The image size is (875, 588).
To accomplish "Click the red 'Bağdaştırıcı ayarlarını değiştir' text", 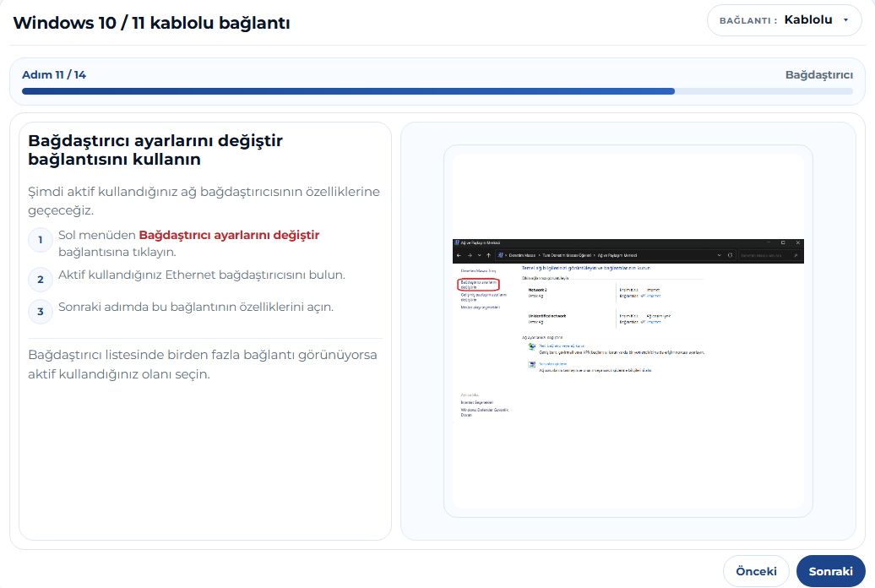I will pyautogui.click(x=229, y=235).
